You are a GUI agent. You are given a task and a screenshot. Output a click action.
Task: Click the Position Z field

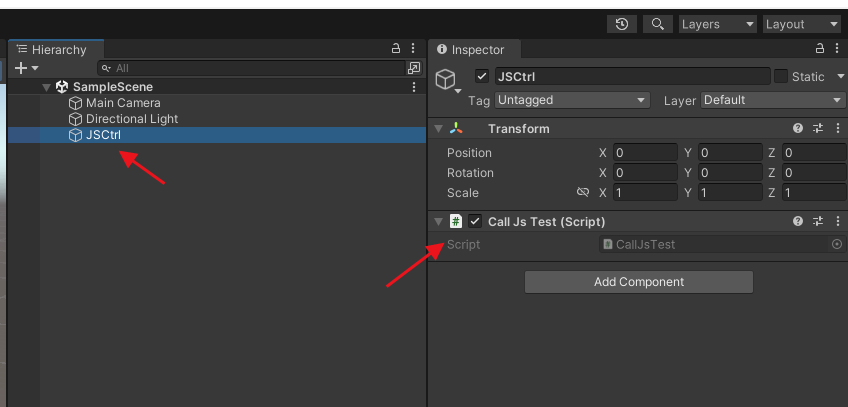pyautogui.click(x=814, y=153)
